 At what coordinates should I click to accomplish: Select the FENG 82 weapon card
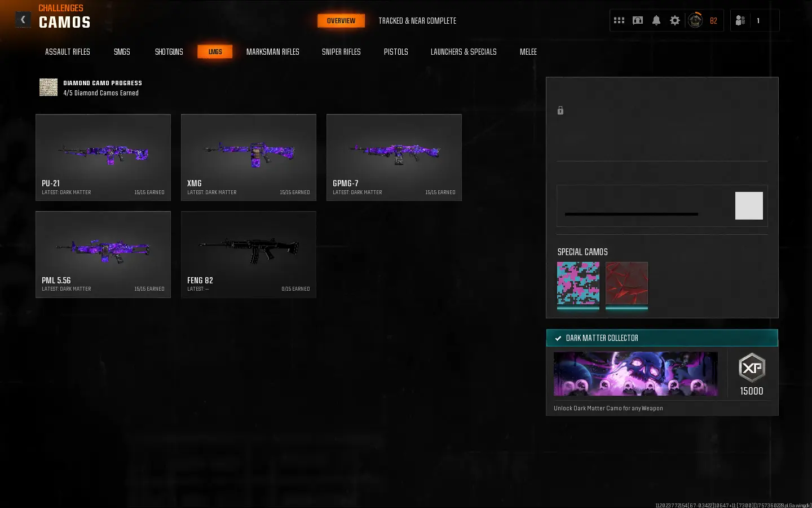pos(249,255)
